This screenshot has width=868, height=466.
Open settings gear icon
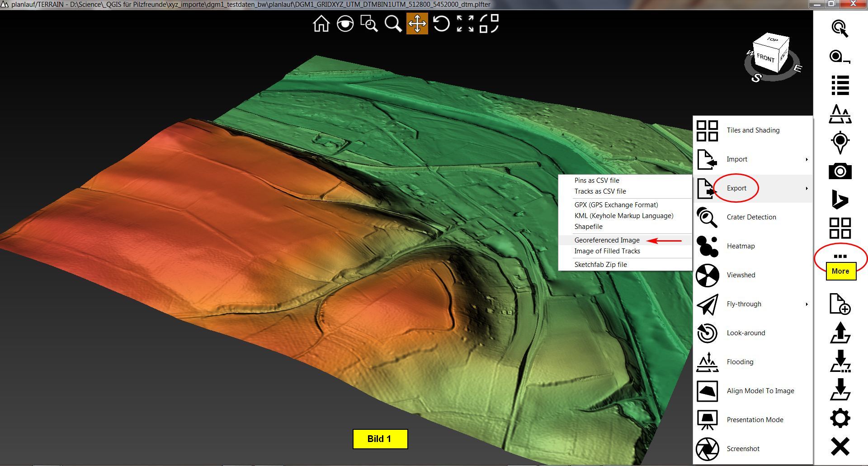click(x=840, y=418)
